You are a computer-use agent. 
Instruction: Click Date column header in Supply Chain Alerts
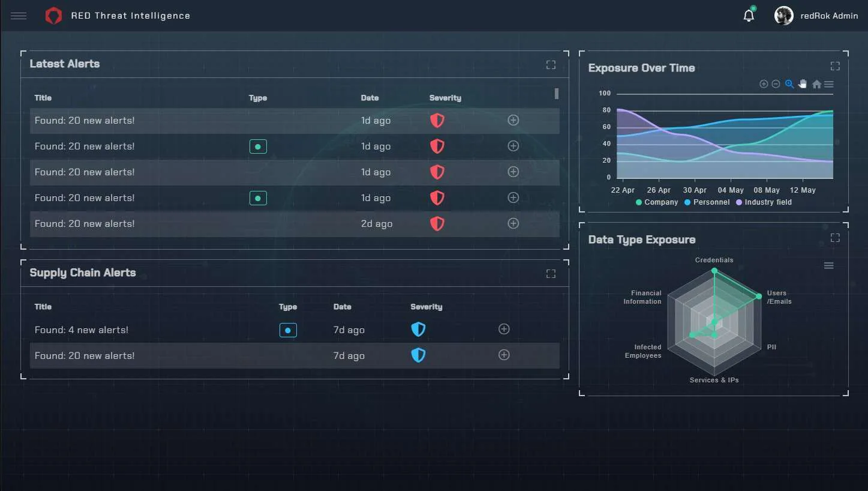point(343,307)
